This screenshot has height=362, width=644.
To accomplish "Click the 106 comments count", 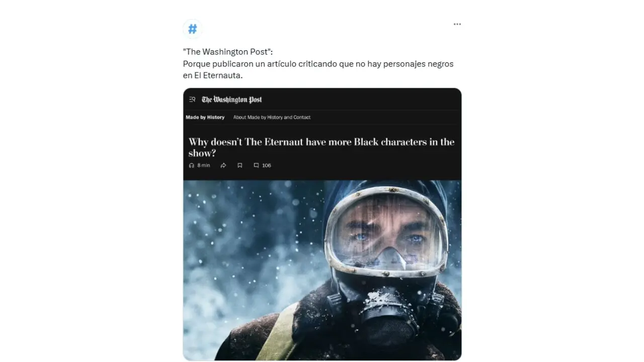I will pos(267,165).
